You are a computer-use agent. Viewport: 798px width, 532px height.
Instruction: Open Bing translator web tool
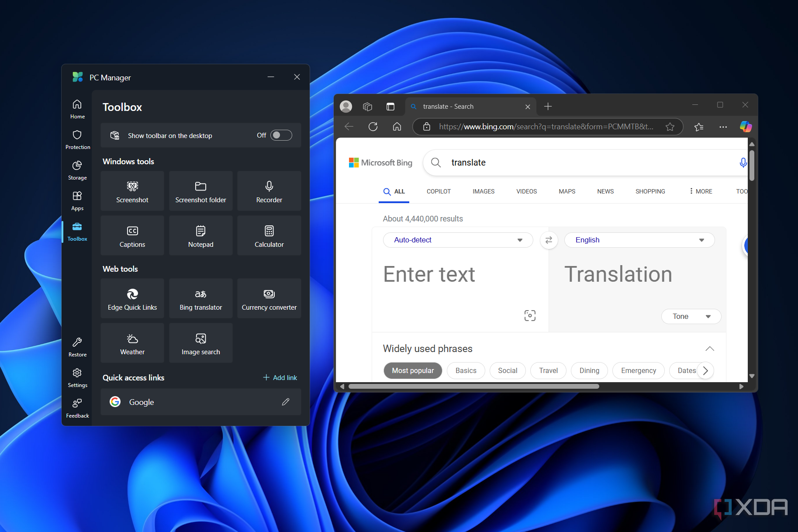coord(201,299)
